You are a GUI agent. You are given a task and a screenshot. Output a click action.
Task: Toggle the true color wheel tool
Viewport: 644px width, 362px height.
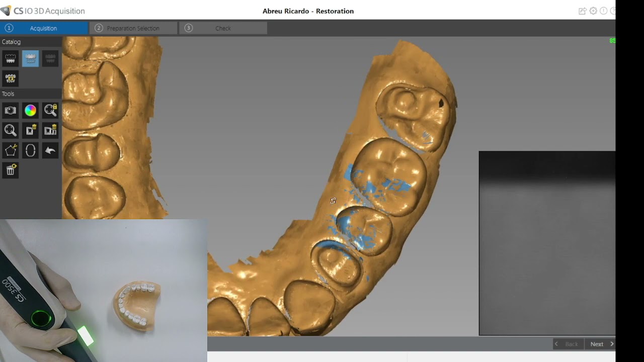(30, 111)
